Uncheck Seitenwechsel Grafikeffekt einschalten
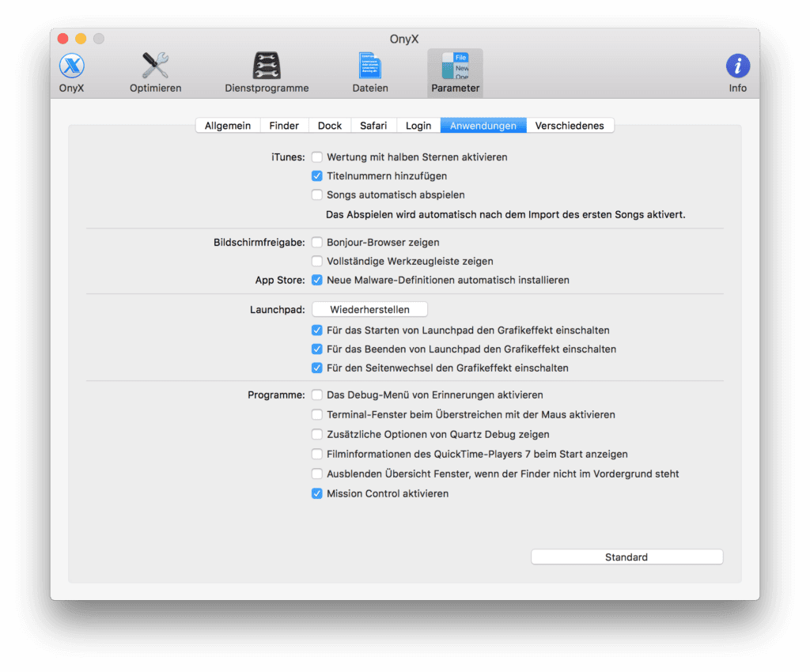This screenshot has width=810, height=672. 317,368
